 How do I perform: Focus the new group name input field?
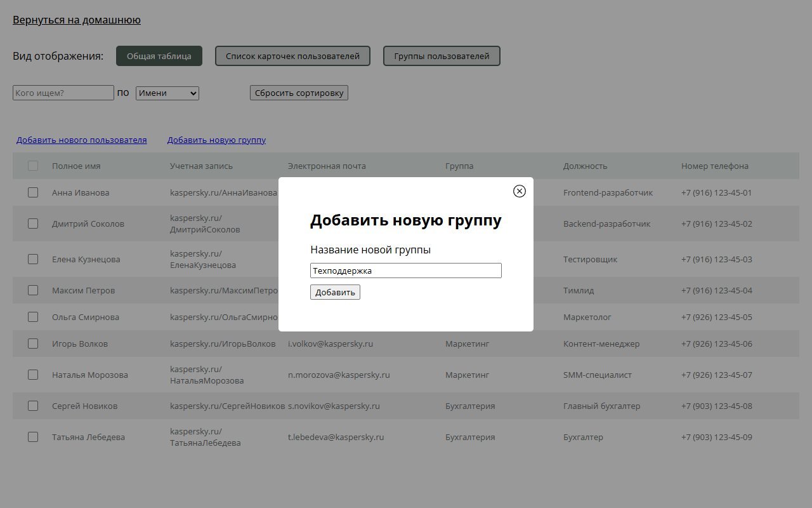tap(406, 271)
